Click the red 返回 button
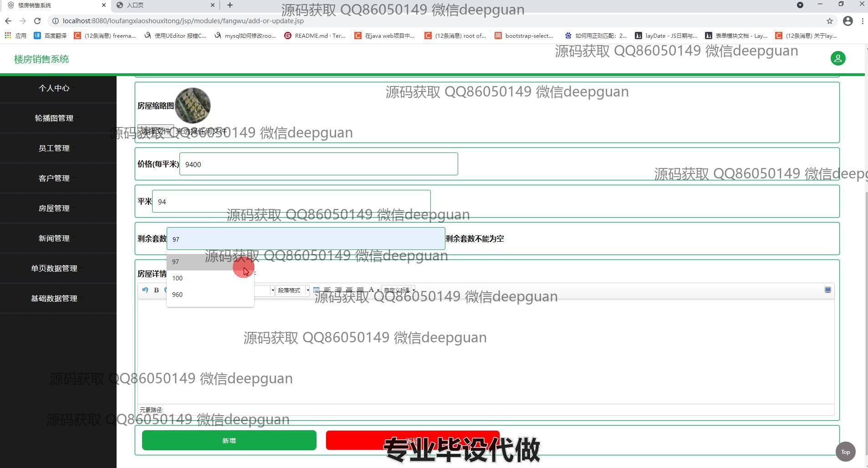868x468 pixels. tap(413, 440)
